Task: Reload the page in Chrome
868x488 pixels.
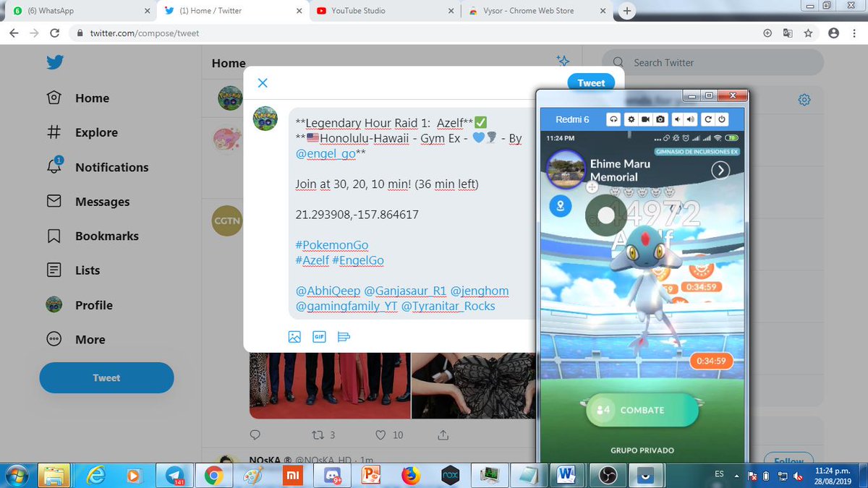Action: click(54, 33)
